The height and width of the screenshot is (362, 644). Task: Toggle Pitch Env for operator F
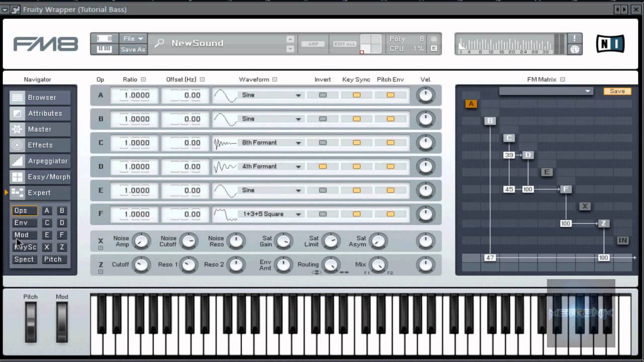click(x=390, y=214)
